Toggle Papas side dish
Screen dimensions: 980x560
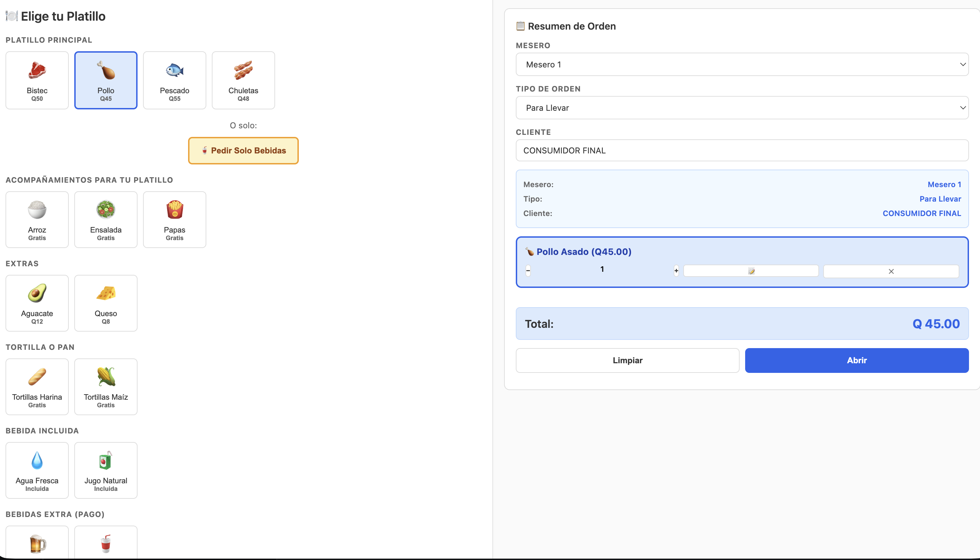point(175,219)
